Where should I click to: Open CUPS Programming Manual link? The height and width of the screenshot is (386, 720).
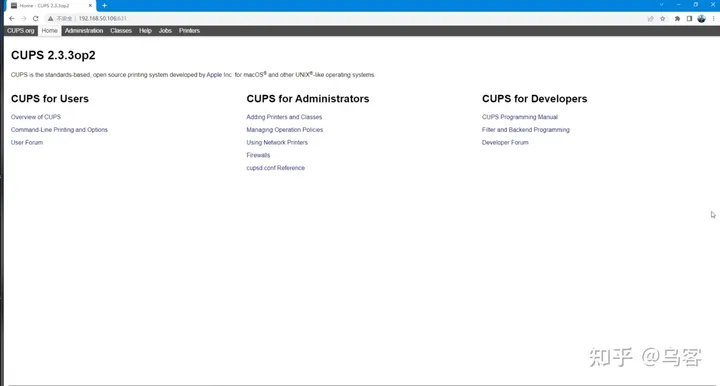click(x=520, y=117)
